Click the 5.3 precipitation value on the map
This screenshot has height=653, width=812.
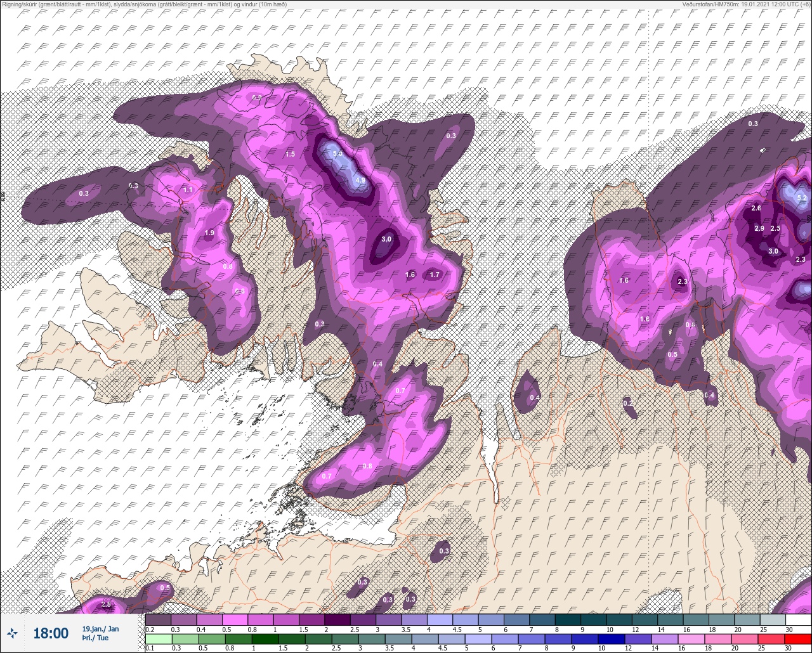click(337, 153)
